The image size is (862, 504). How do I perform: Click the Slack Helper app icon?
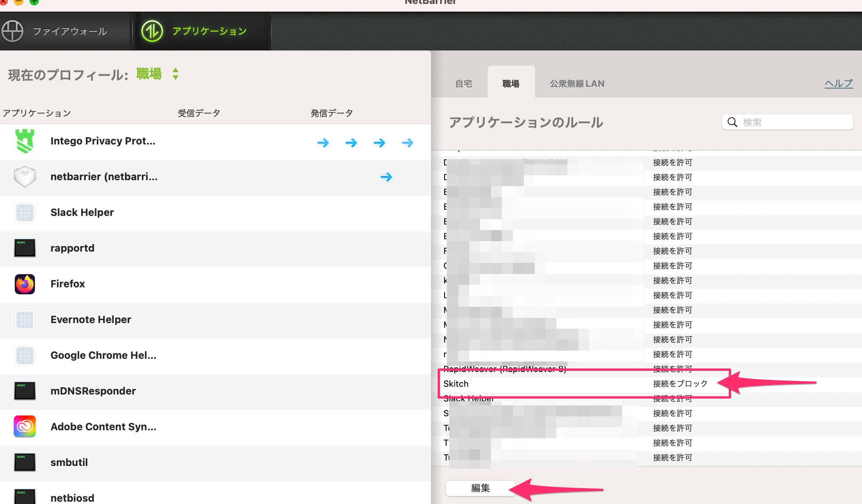25,213
